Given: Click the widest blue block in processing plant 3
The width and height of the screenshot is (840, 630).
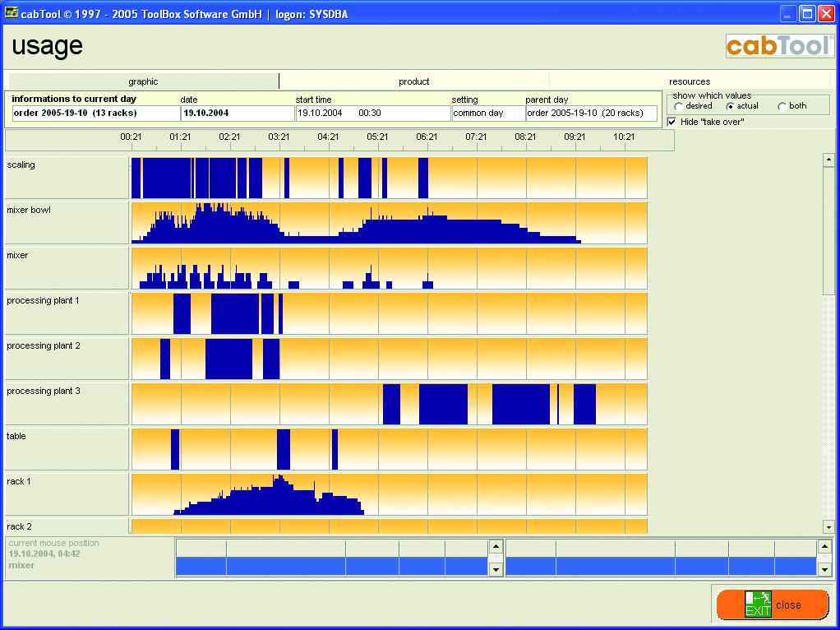Looking at the screenshot, I should 521,405.
